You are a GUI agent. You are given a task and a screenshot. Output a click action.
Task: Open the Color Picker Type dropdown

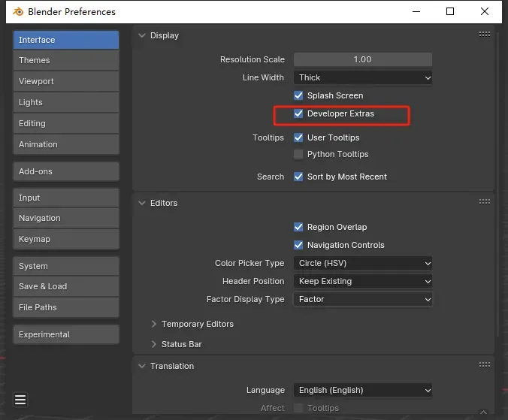(x=363, y=263)
